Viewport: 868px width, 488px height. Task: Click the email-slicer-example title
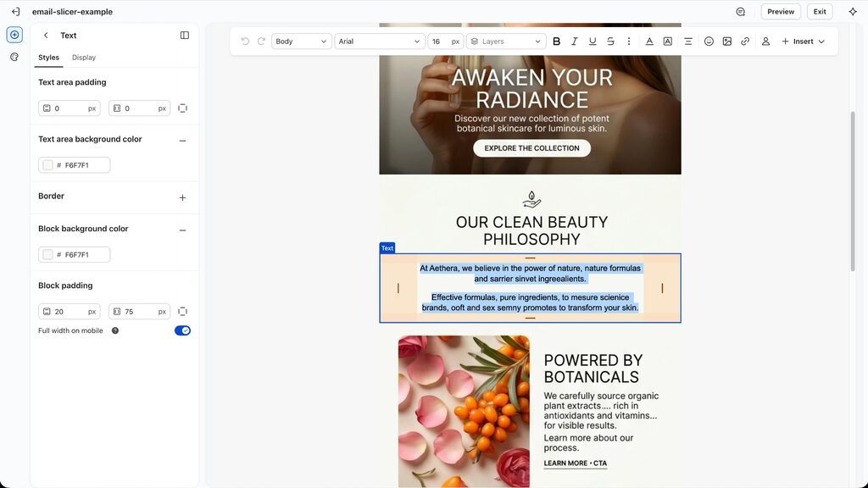click(x=72, y=12)
